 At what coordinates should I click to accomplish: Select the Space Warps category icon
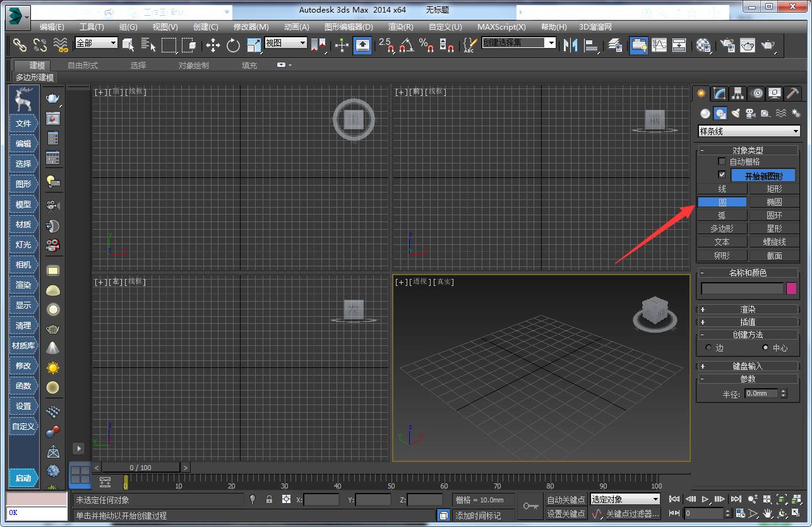point(781,114)
